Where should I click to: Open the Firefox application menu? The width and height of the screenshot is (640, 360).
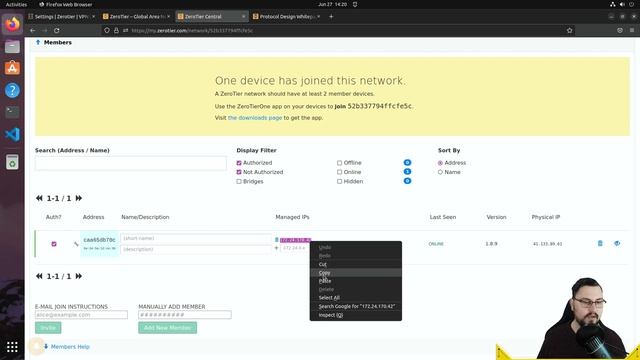pos(632,31)
